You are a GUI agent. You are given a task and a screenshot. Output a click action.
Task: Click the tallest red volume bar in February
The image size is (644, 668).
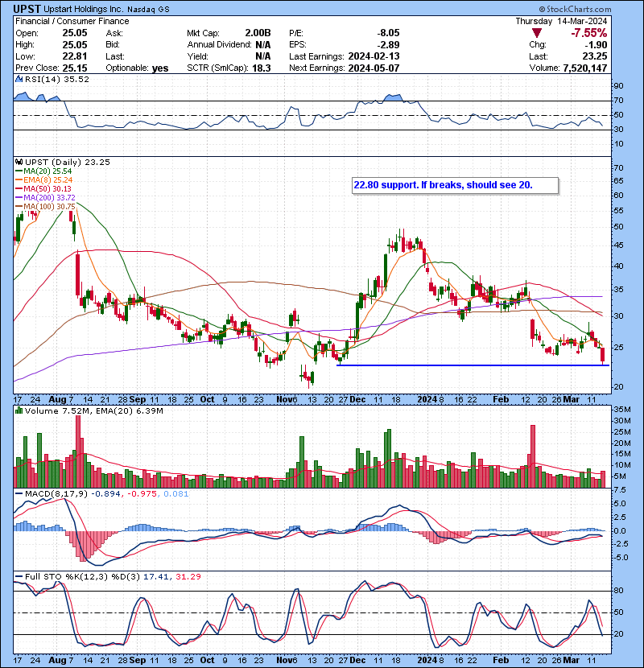tap(532, 456)
